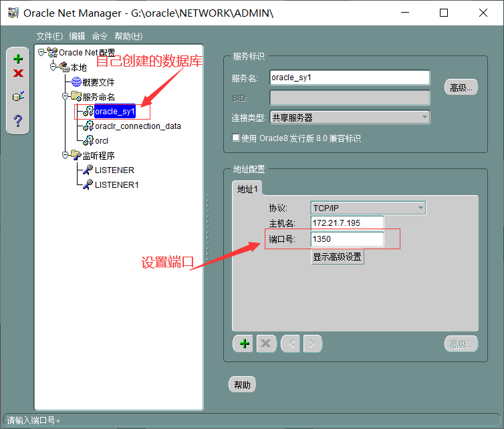Collapse the Oracle Net 配置 root node
The height and width of the screenshot is (429, 504).
(41, 52)
